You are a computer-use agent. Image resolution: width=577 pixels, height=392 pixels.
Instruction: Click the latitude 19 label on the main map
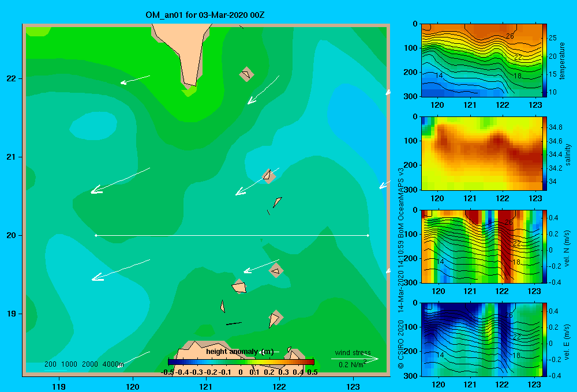click(12, 314)
